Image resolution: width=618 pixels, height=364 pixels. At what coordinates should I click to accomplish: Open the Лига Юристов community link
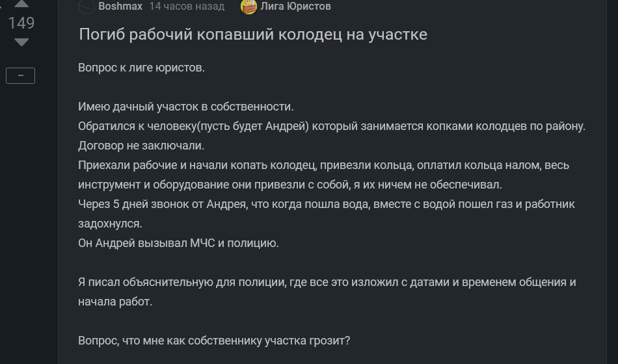295,6
